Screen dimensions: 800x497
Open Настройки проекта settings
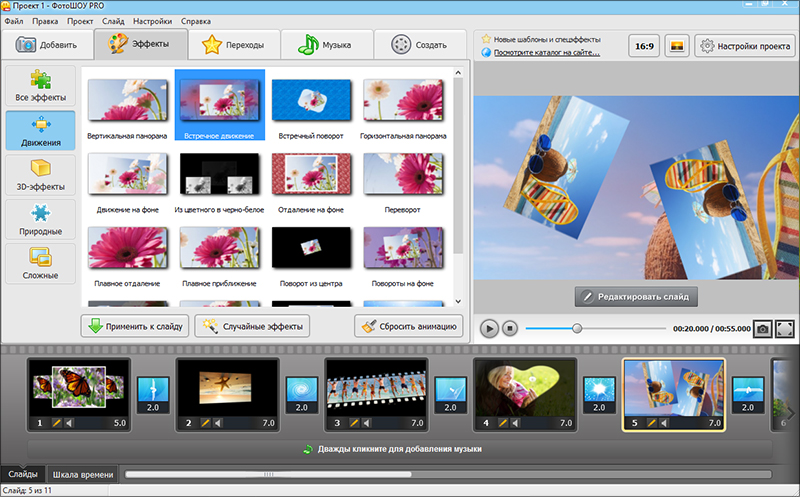pos(745,46)
